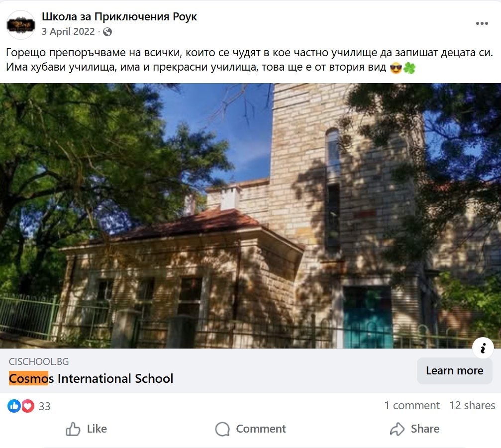The height and width of the screenshot is (448, 501).
Task: Open the Cosmos International School link title
Action: tap(91, 378)
